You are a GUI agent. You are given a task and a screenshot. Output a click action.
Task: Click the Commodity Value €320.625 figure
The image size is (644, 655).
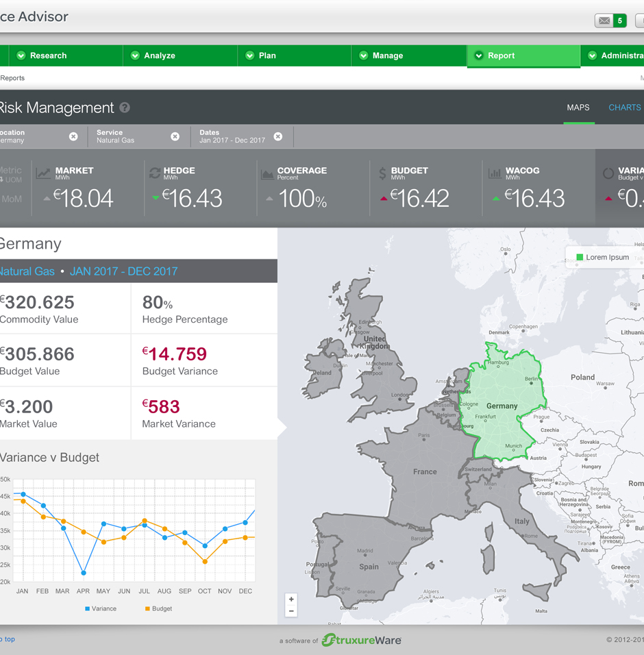38,302
